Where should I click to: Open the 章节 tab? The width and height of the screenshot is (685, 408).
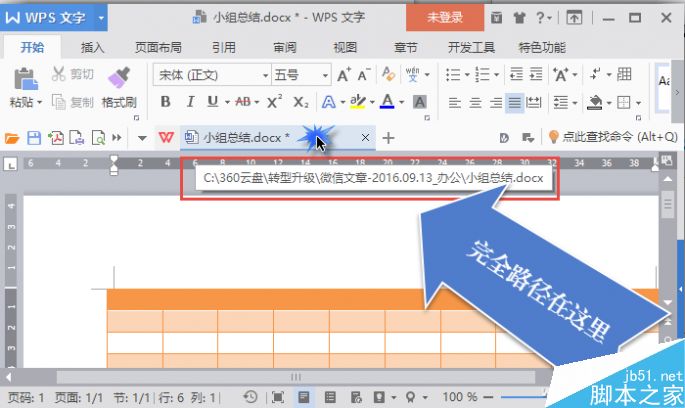[406, 47]
